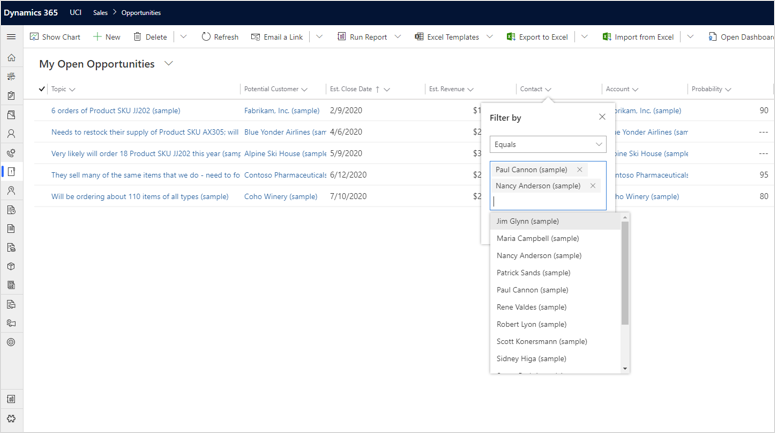The height and width of the screenshot is (433, 775).
Task: Click the Delete trash button
Action: tap(150, 37)
